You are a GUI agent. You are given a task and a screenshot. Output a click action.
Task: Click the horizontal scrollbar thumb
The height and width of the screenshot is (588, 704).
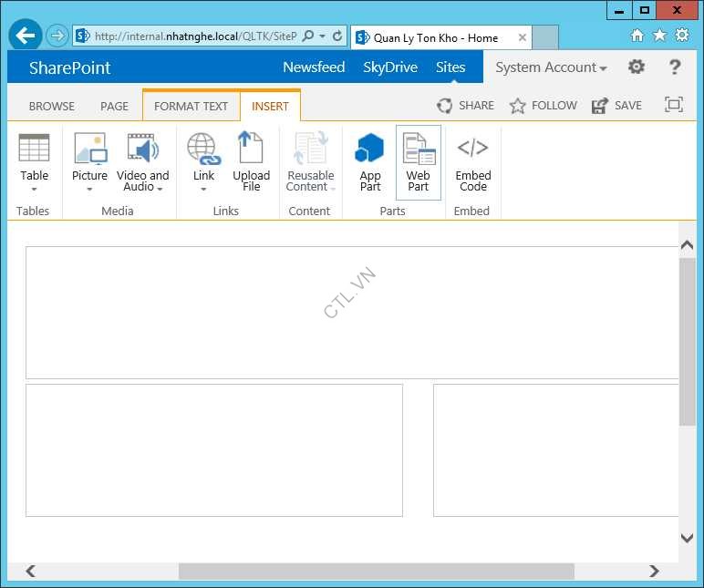(376, 571)
